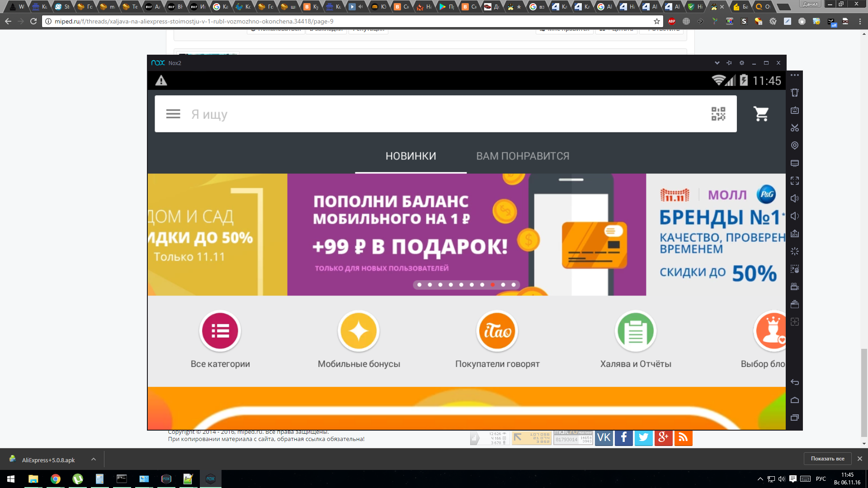Click the Nox clean-up sparkle icon in sidebar
This screenshot has width=868, height=488.
[x=795, y=251]
